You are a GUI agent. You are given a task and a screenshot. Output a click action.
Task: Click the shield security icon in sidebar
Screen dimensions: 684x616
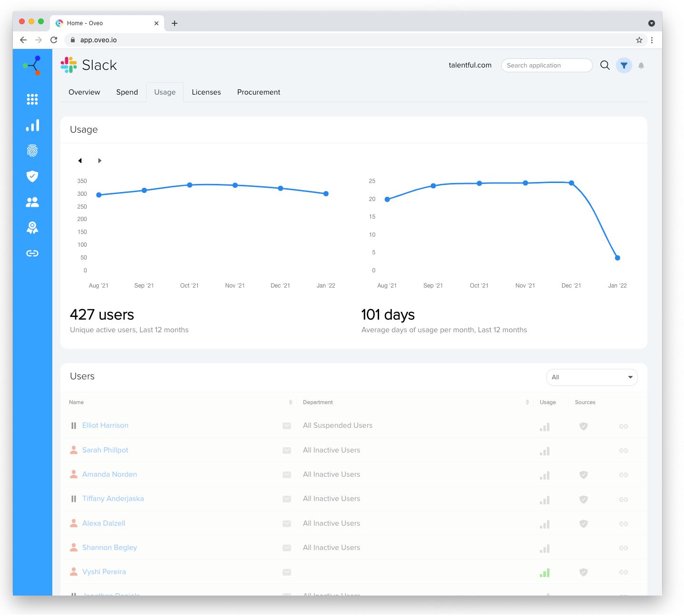(x=32, y=176)
